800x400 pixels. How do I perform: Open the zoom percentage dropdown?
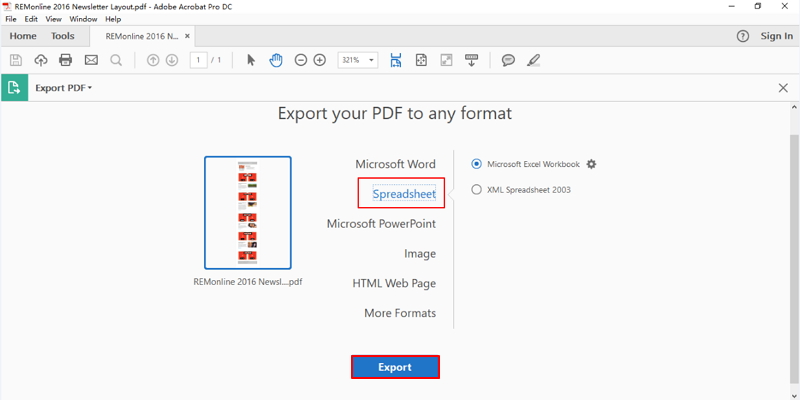[371, 60]
